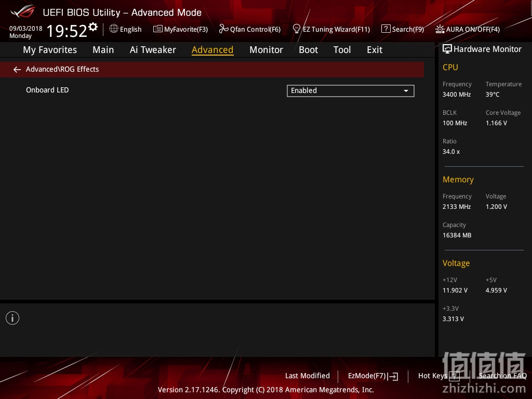The image size is (532, 399).
Task: Go to the Exit tab
Action: coord(375,50)
